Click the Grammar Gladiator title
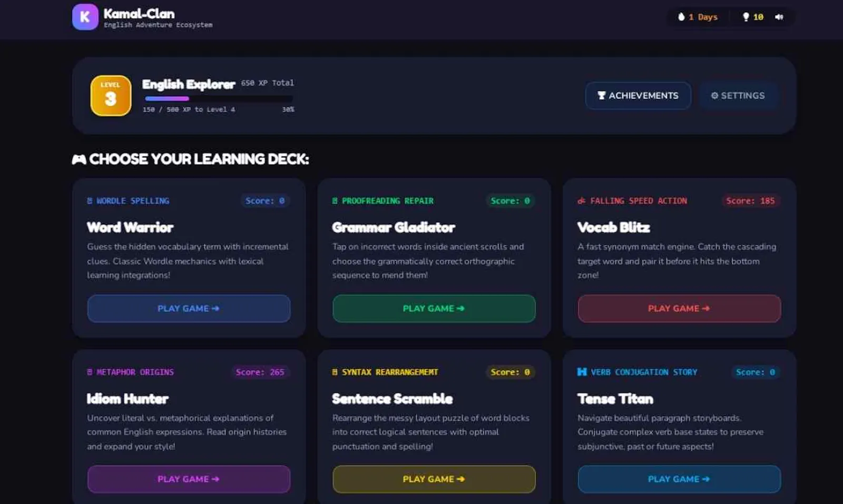This screenshot has height=504, width=843. pyautogui.click(x=394, y=228)
